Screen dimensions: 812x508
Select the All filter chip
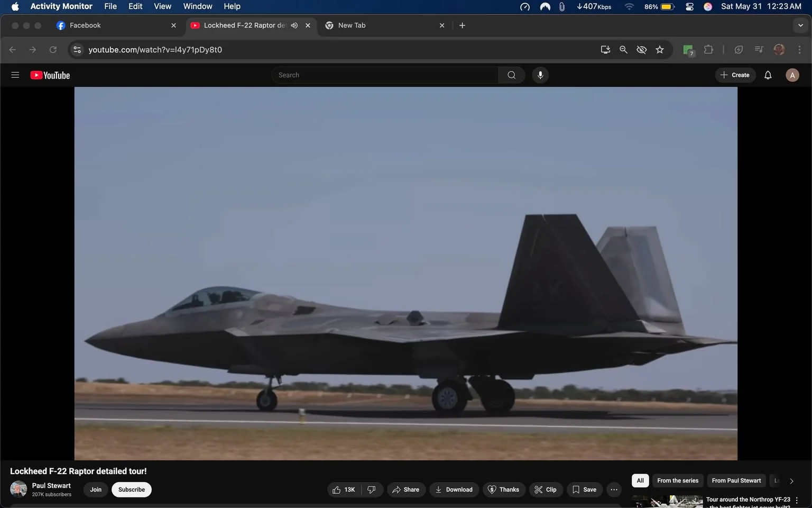(640, 480)
